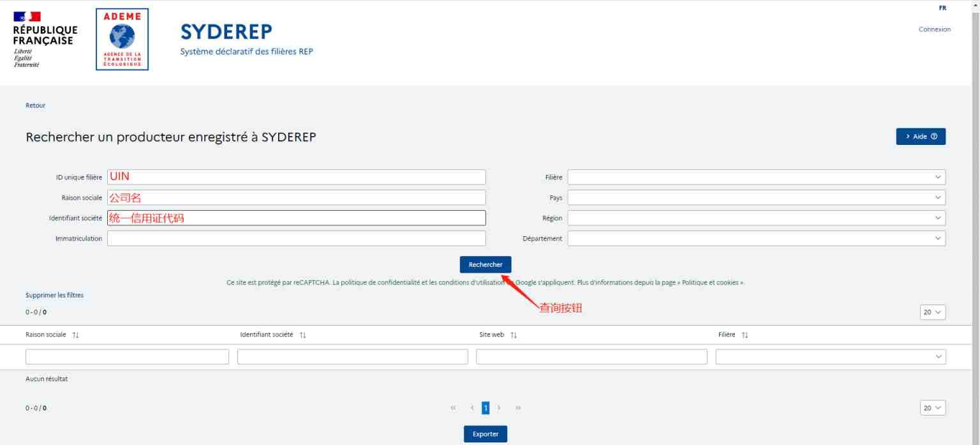Screen dimensions: 980x445
Task: Click the Identifiant société column header
Action: [267, 335]
